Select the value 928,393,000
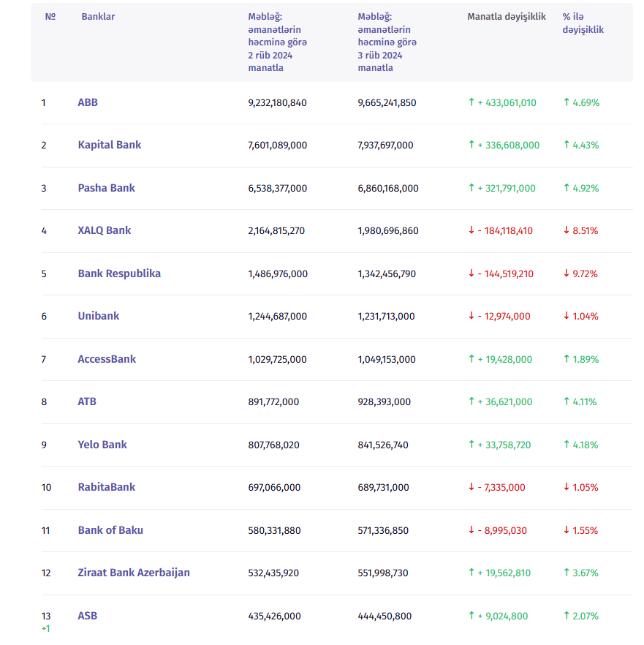The image size is (644, 645). click(x=384, y=402)
